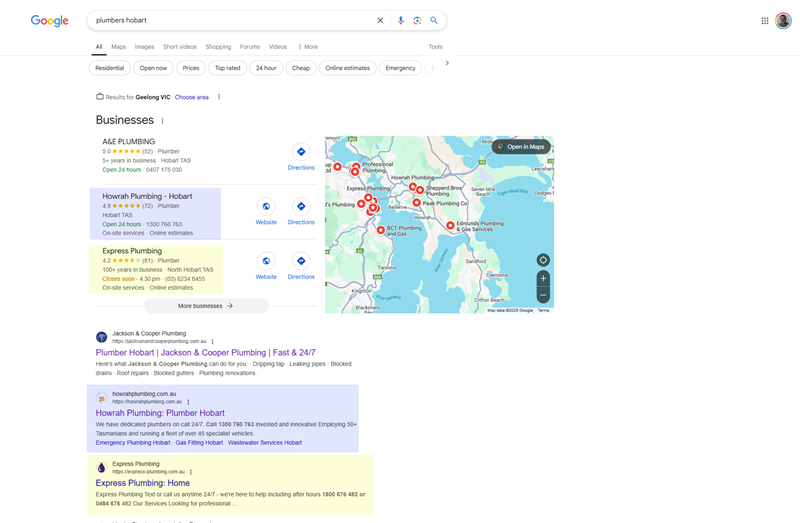
Task: Expand More businesses list
Action: coord(205,306)
